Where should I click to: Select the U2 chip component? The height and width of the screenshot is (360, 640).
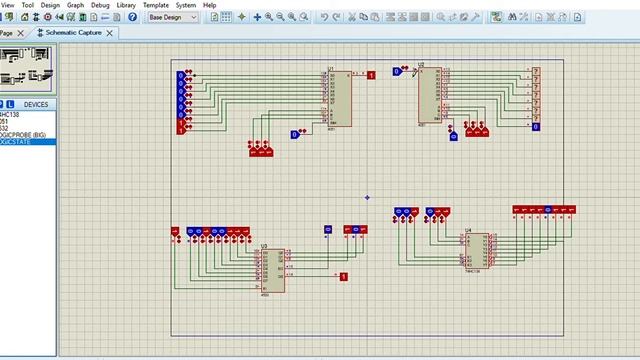[430, 95]
